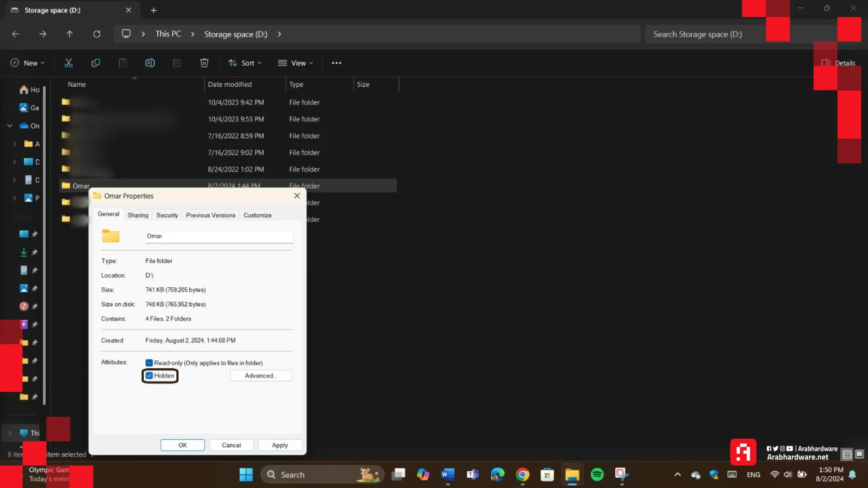Screen dimensions: 868x488
Task: Open Microsoft Store from taskbar
Action: pyautogui.click(x=547, y=474)
